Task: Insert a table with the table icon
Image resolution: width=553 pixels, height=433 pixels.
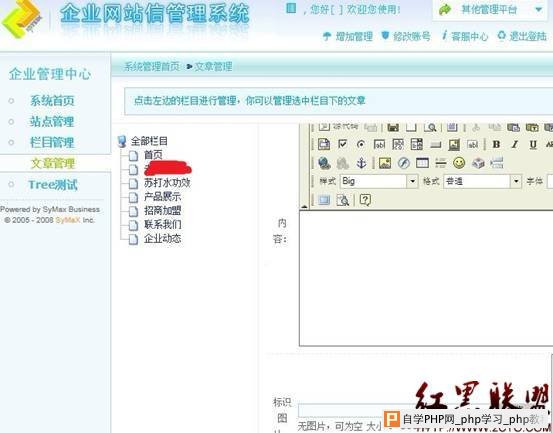Action: pyautogui.click(x=422, y=163)
